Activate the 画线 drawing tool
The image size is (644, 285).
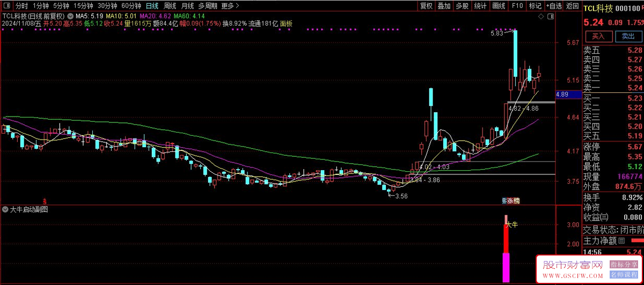pos(499,6)
